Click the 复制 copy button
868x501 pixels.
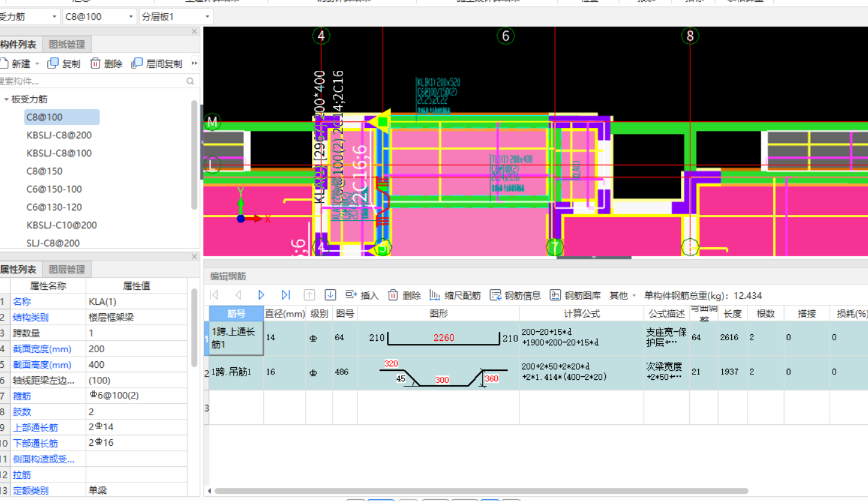click(x=64, y=63)
